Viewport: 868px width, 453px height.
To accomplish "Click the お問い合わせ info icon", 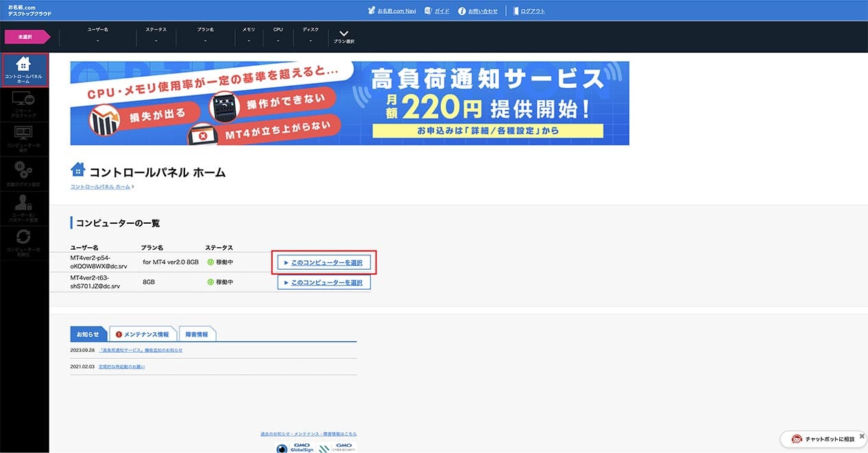I will [x=462, y=11].
